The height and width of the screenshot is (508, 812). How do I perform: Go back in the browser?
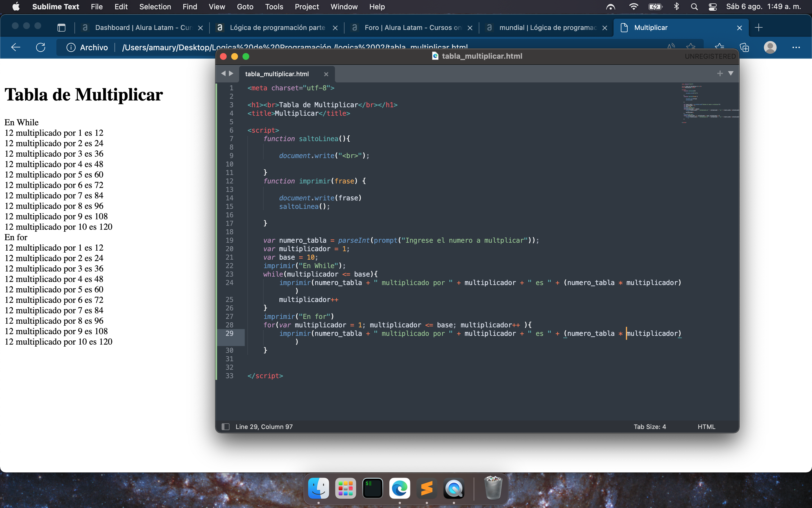pyautogui.click(x=16, y=47)
